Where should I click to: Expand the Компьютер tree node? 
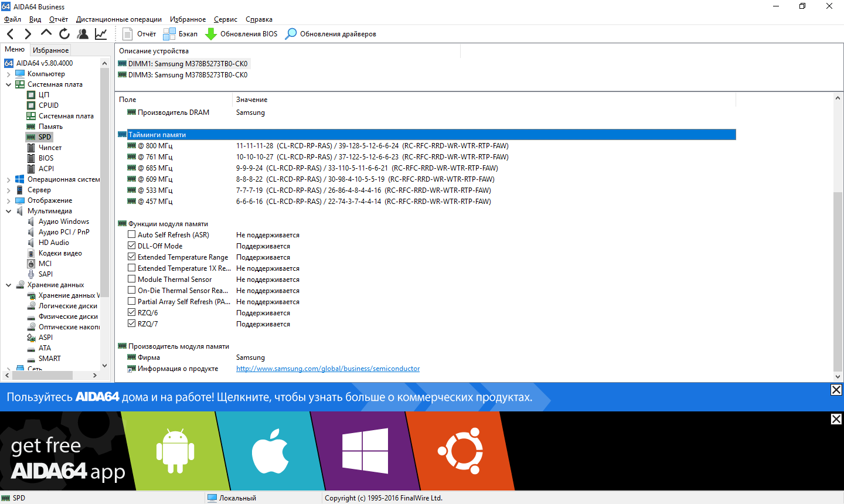pyautogui.click(x=9, y=74)
